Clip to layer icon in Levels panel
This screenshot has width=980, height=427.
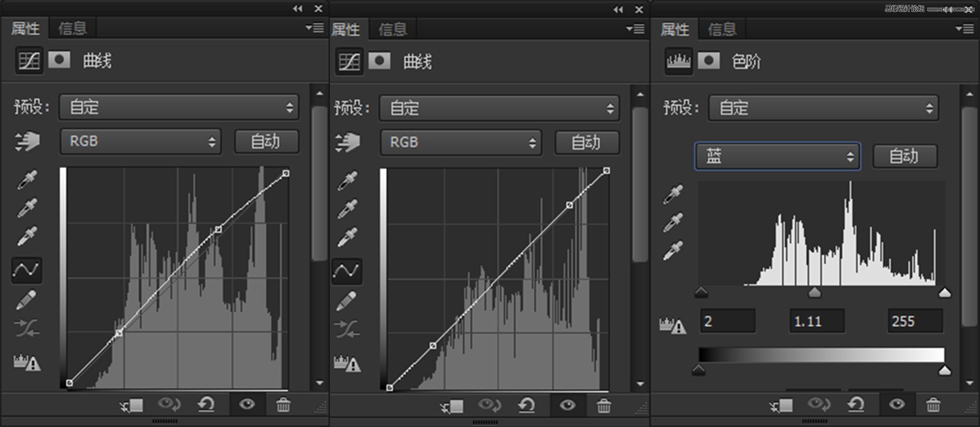(781, 406)
